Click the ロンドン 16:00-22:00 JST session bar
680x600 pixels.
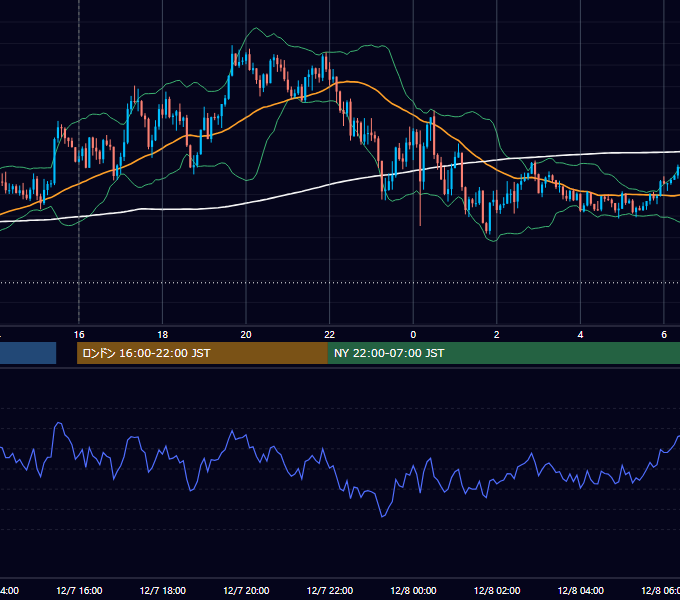202,353
